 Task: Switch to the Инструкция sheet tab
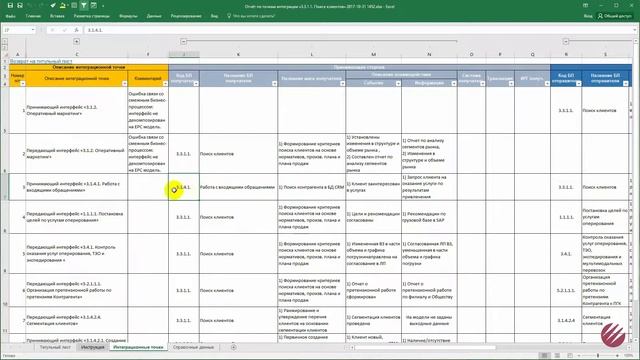click(x=93, y=347)
